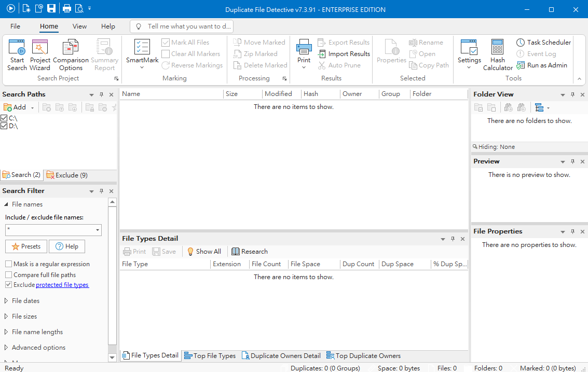Uncheck the D:\ search path
The width and height of the screenshot is (588, 372).
coord(4,126)
